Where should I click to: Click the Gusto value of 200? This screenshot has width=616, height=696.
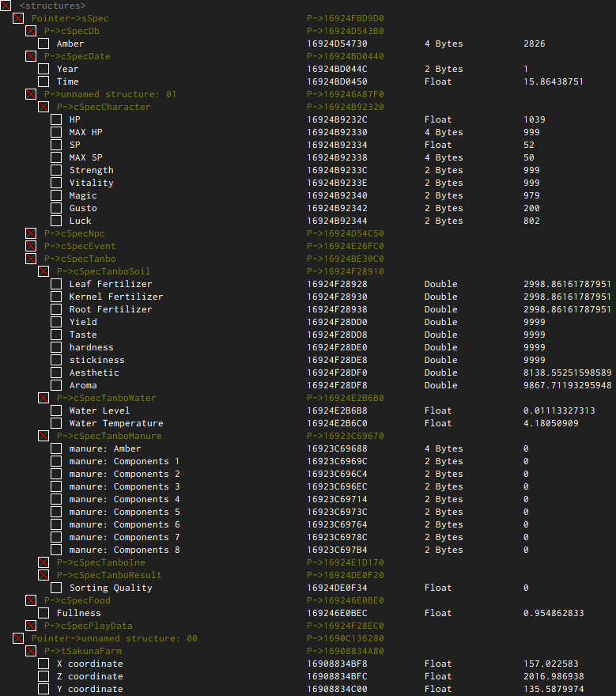(531, 208)
